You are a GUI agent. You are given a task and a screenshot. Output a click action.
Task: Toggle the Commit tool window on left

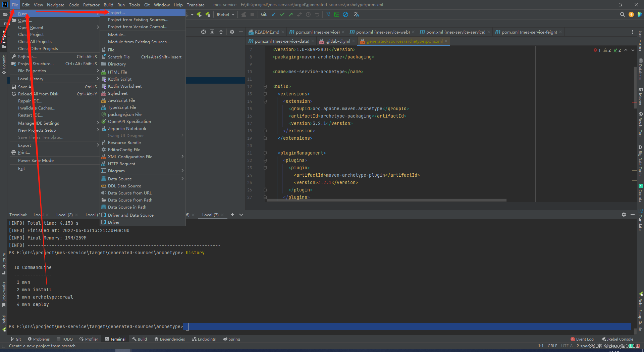(x=4, y=64)
